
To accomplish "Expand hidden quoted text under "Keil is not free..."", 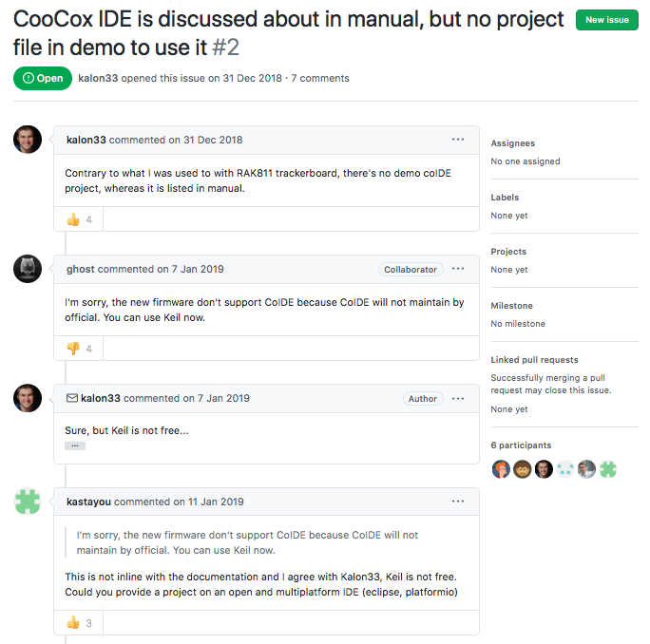I will [75, 445].
